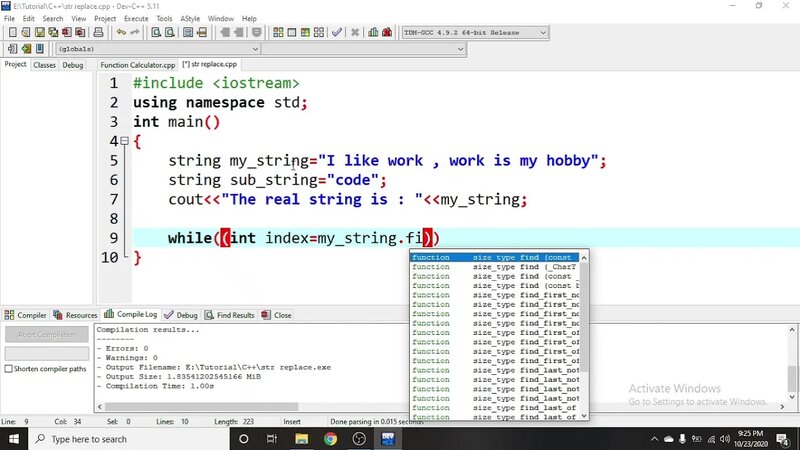
Task: Switch to the Project sidebar tab
Action: 15,64
